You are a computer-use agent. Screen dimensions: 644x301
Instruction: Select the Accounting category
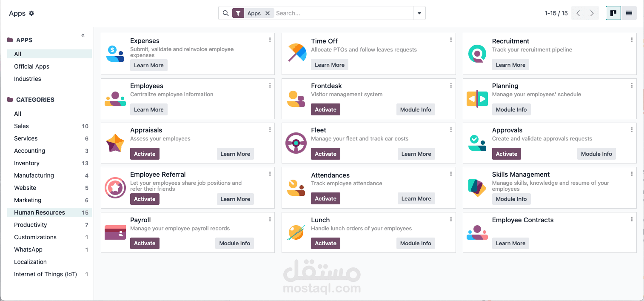pyautogui.click(x=49, y=151)
